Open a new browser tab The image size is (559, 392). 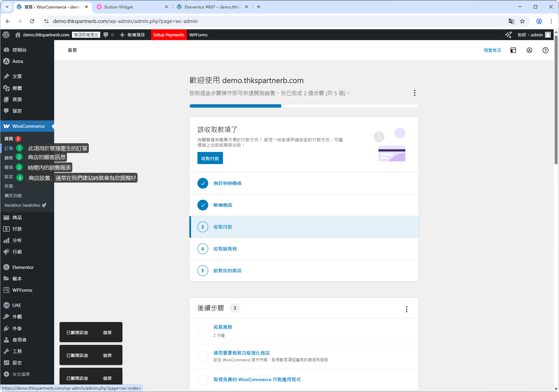[259, 7]
